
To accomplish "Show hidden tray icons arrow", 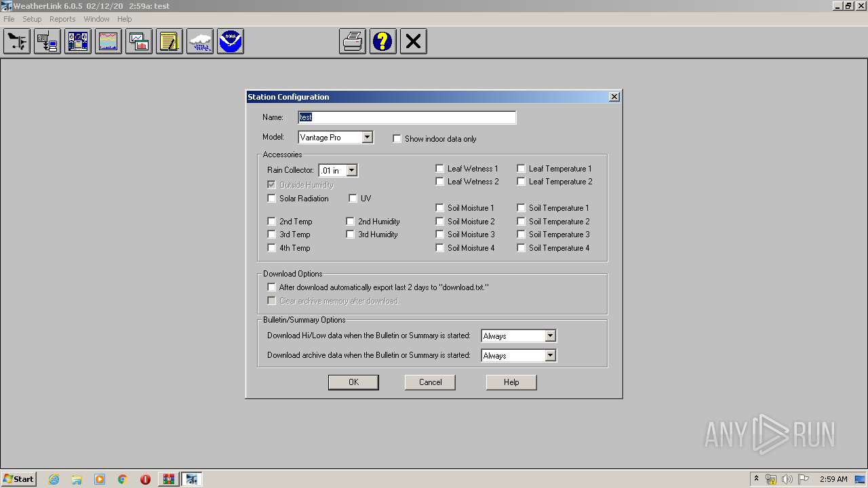I will tap(756, 479).
